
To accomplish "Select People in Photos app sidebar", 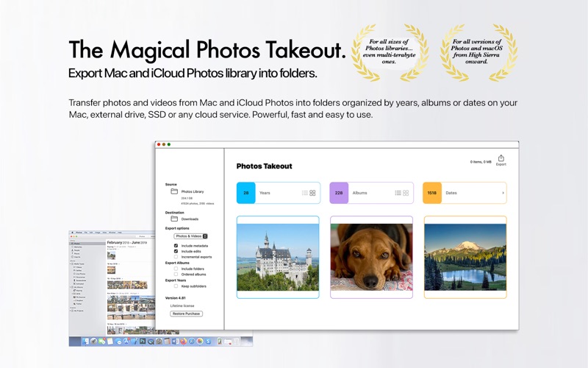I will (77, 250).
